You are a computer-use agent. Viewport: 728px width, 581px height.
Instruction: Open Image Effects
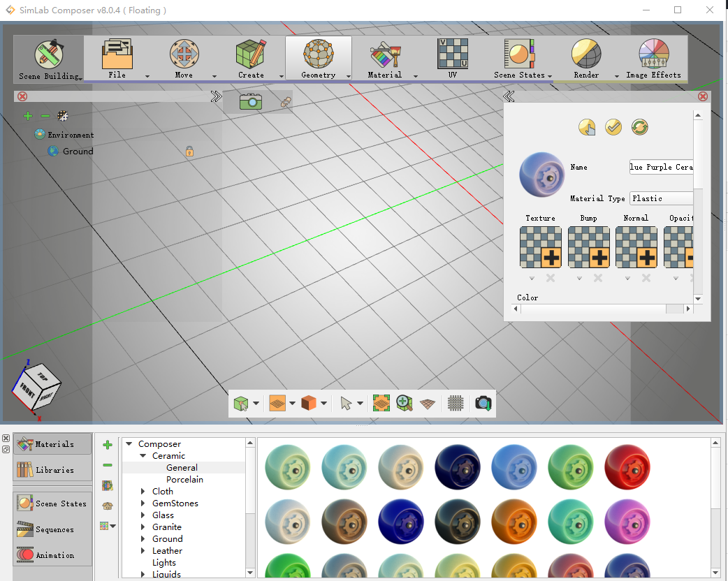(x=653, y=59)
